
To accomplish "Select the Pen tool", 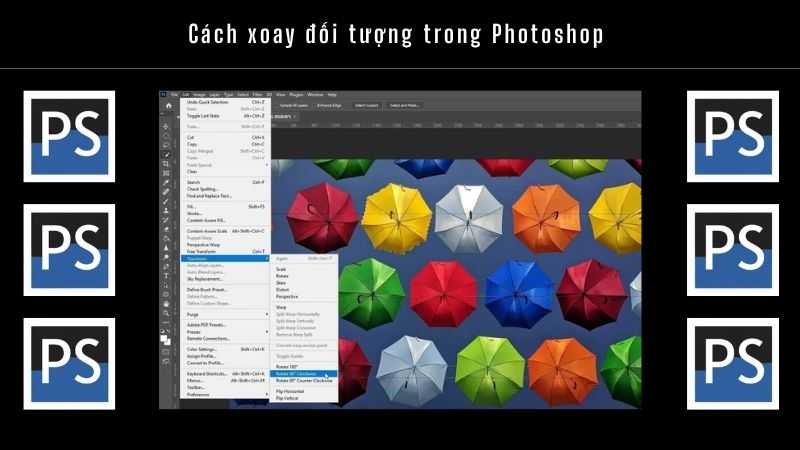I will click(166, 266).
